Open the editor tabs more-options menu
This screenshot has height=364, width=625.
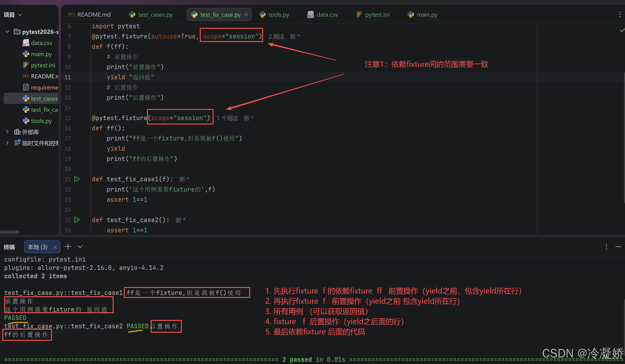(619, 15)
